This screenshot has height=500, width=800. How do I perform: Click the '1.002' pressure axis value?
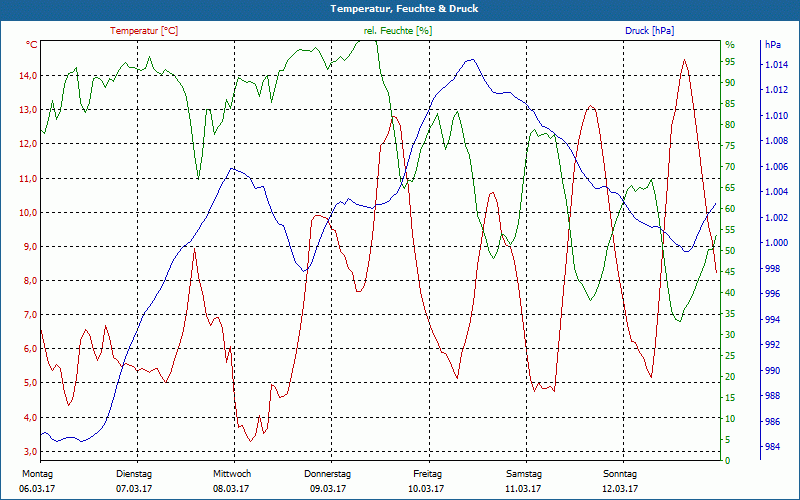776,218
